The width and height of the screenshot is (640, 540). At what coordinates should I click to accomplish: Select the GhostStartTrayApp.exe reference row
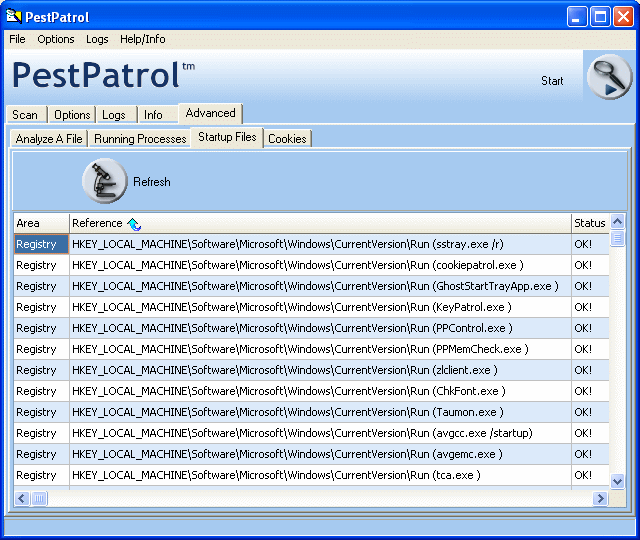(320, 286)
